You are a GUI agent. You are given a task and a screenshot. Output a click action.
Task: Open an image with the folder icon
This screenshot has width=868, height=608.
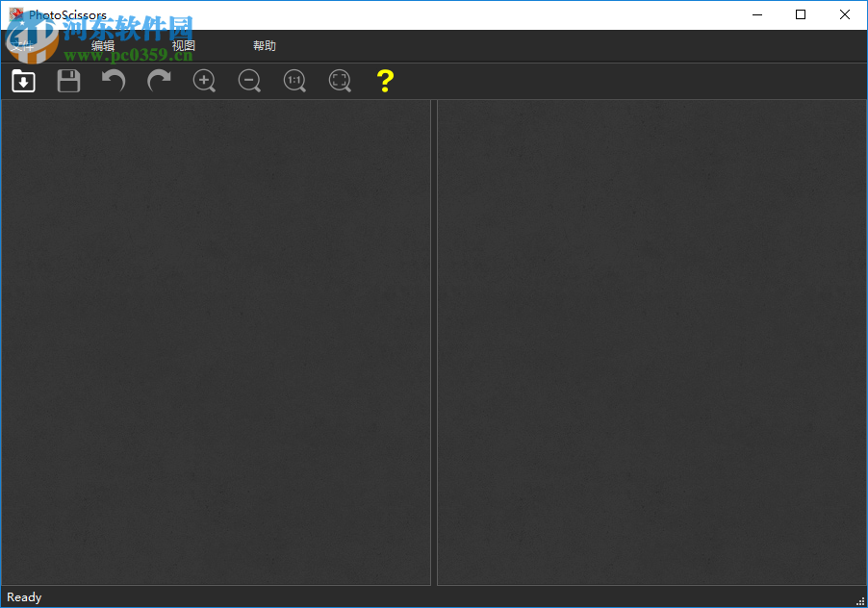[x=23, y=81]
